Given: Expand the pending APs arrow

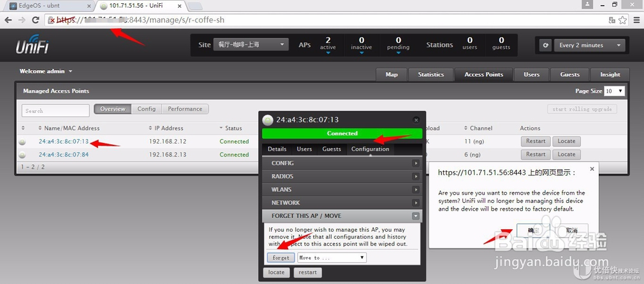Looking at the screenshot, I should [x=398, y=53].
